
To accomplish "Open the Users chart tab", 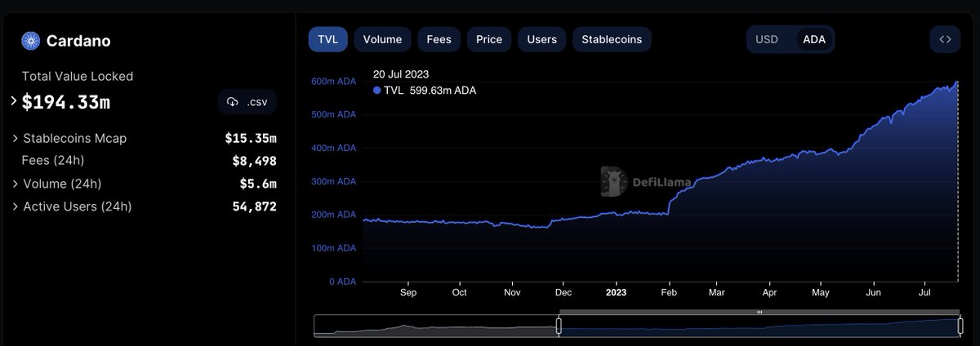I will pyautogui.click(x=542, y=39).
